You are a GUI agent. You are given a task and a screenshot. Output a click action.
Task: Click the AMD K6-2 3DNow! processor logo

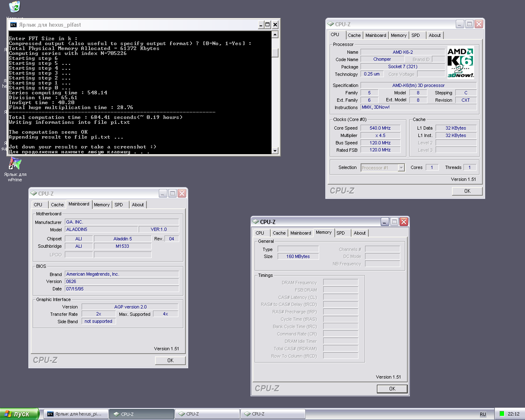(460, 62)
